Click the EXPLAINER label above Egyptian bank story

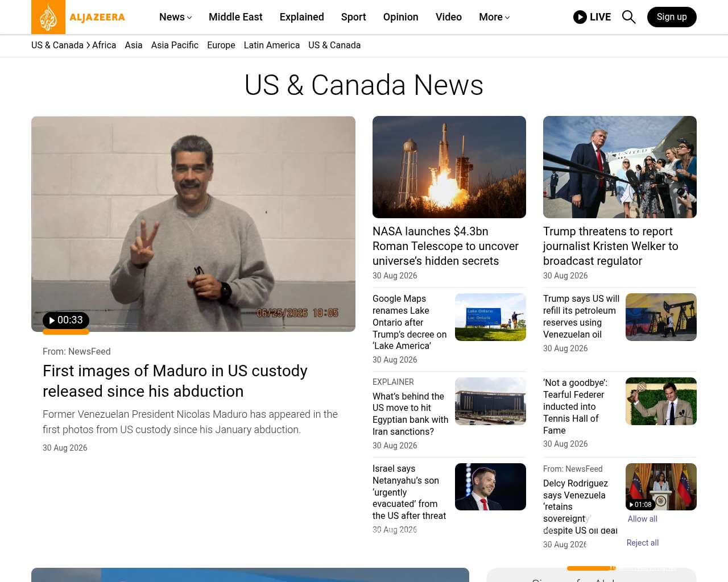coord(393,382)
